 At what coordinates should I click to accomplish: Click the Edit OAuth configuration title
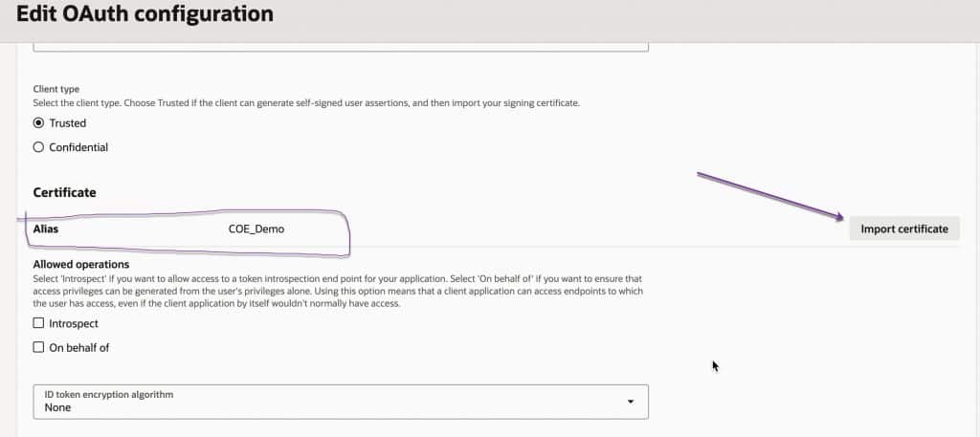(144, 14)
